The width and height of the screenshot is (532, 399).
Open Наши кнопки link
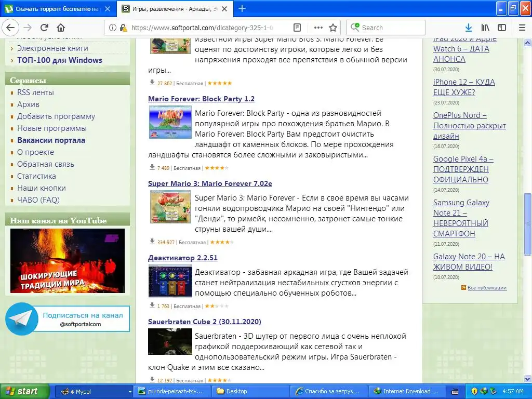(x=42, y=188)
